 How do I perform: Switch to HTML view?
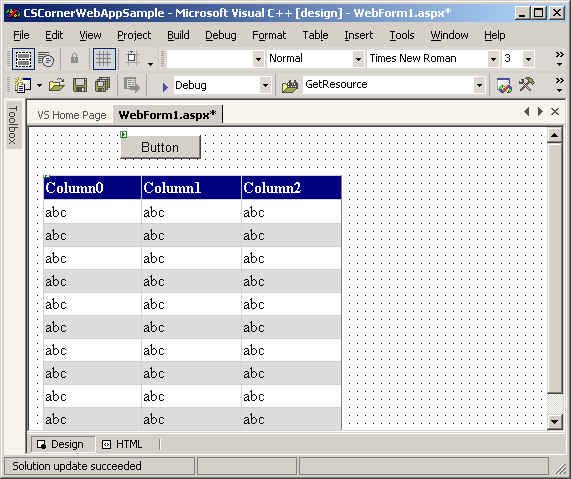coord(122,444)
